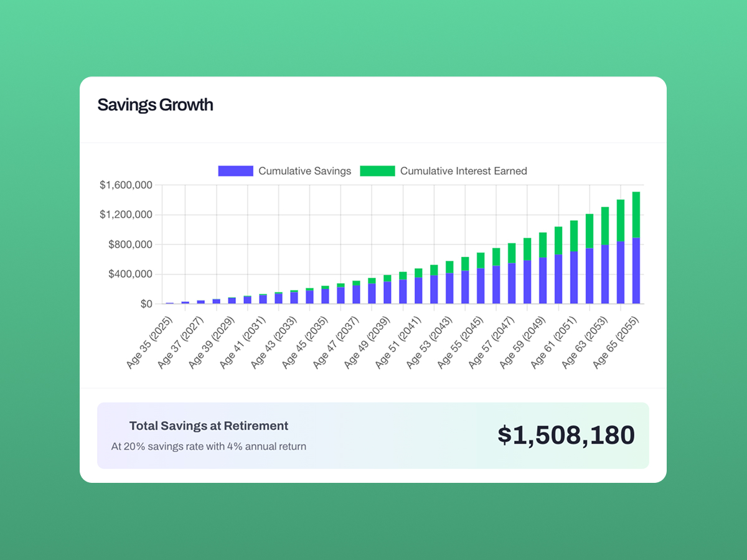Click the Age 49 (2039) axis label

369,341
